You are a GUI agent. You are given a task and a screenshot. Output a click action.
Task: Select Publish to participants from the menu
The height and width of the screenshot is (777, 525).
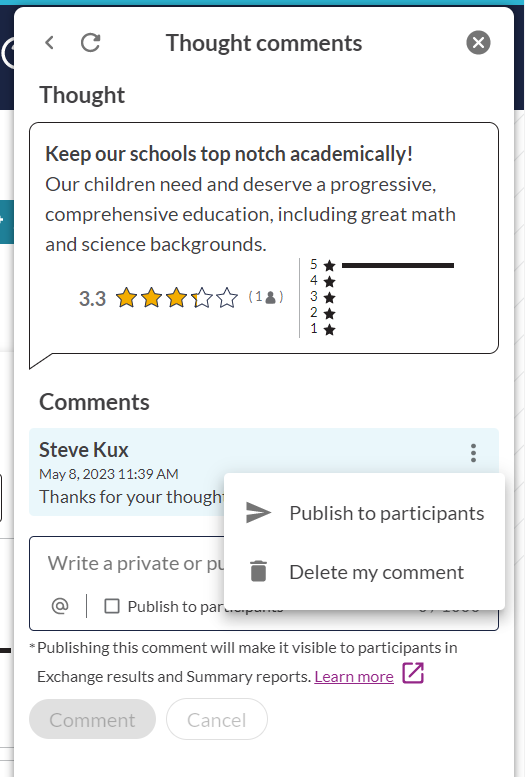(364, 513)
